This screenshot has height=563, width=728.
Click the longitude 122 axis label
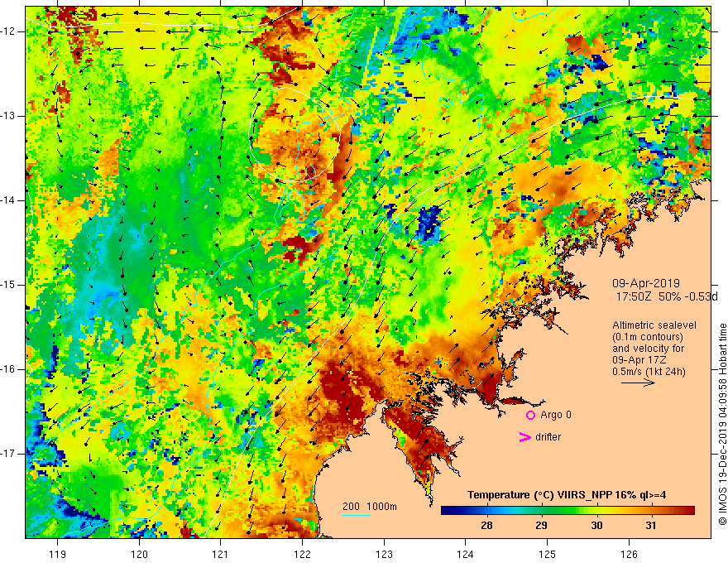[x=302, y=554]
